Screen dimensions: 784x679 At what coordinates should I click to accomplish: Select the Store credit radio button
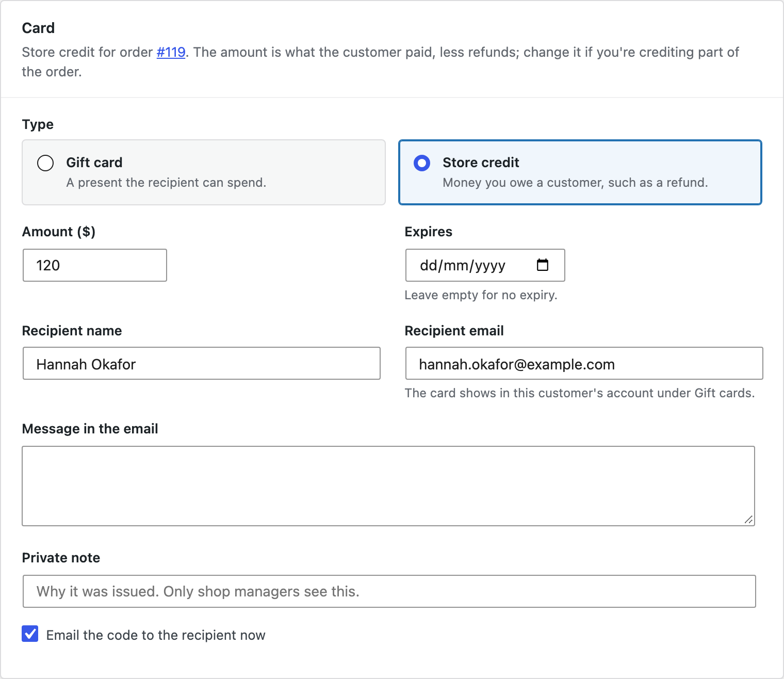pyautogui.click(x=422, y=163)
